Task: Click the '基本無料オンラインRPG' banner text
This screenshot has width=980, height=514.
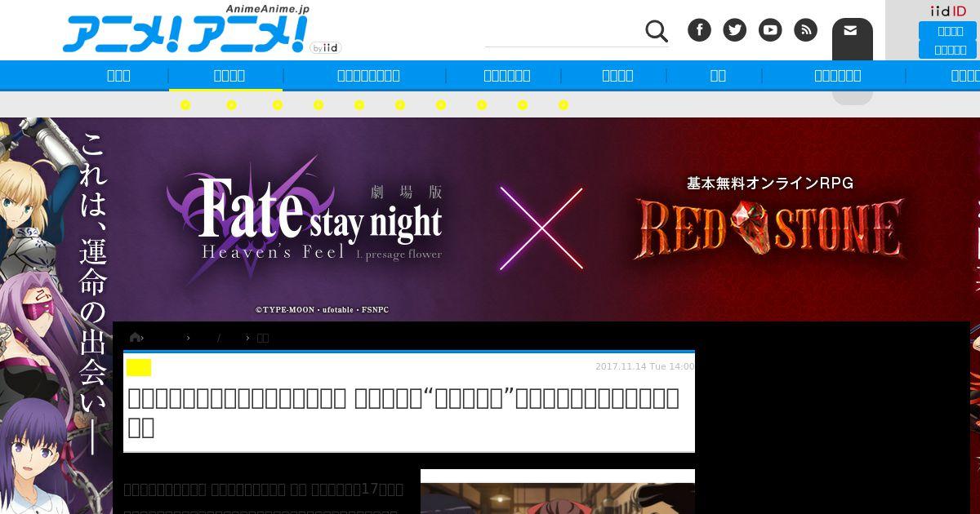Action: click(769, 184)
